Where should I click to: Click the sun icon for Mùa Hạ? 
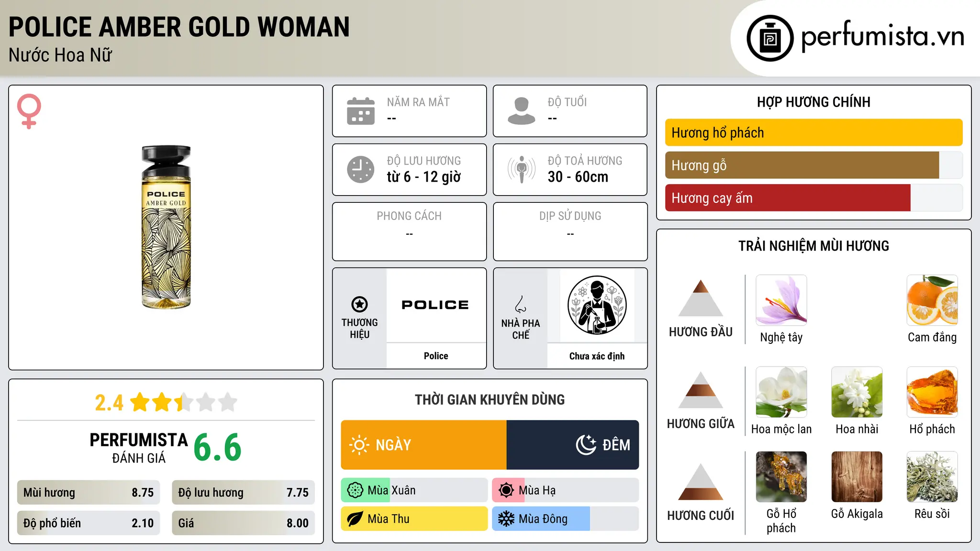click(x=506, y=490)
